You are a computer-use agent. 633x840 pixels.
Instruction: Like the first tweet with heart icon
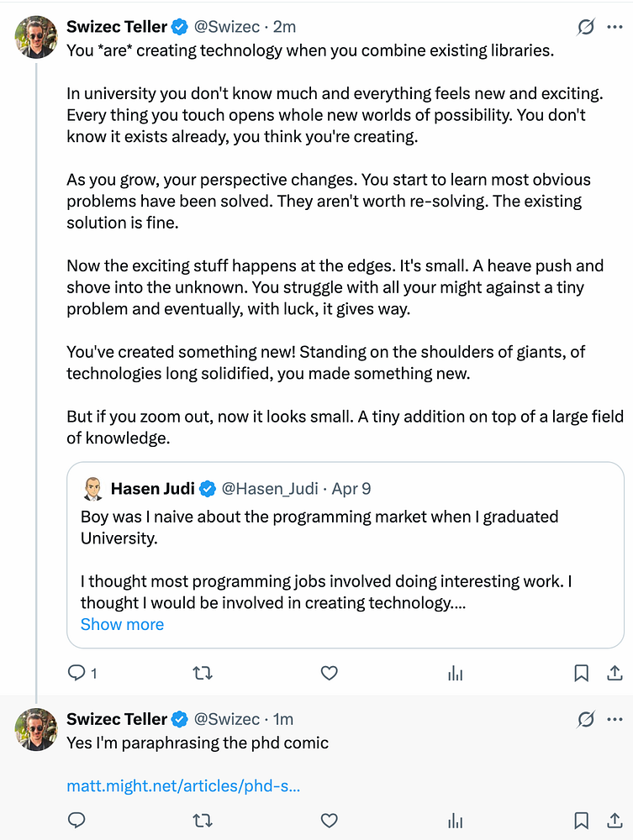[330, 673]
